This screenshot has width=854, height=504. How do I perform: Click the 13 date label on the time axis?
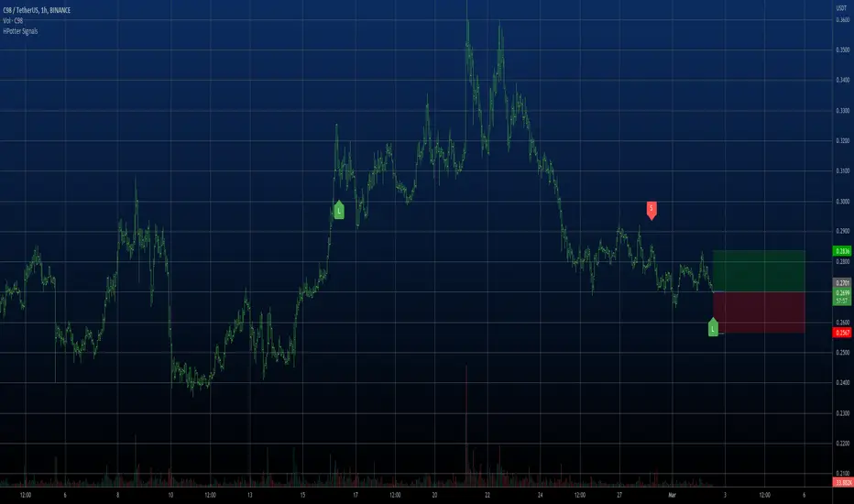[249, 495]
